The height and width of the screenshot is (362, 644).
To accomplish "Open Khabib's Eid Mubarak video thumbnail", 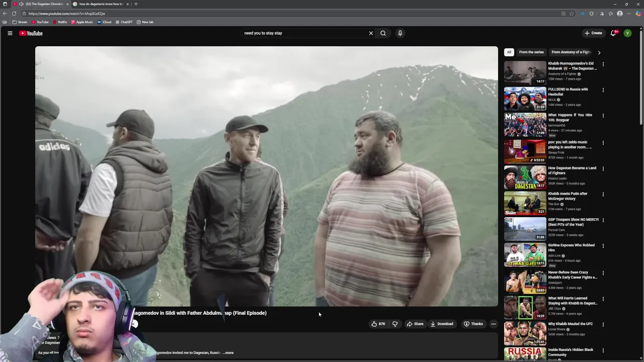I will (x=525, y=73).
